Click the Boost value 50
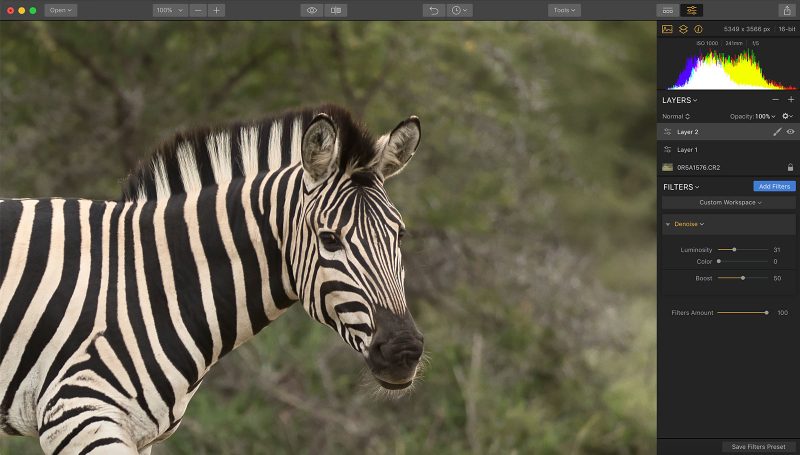800x455 pixels. [x=777, y=279]
